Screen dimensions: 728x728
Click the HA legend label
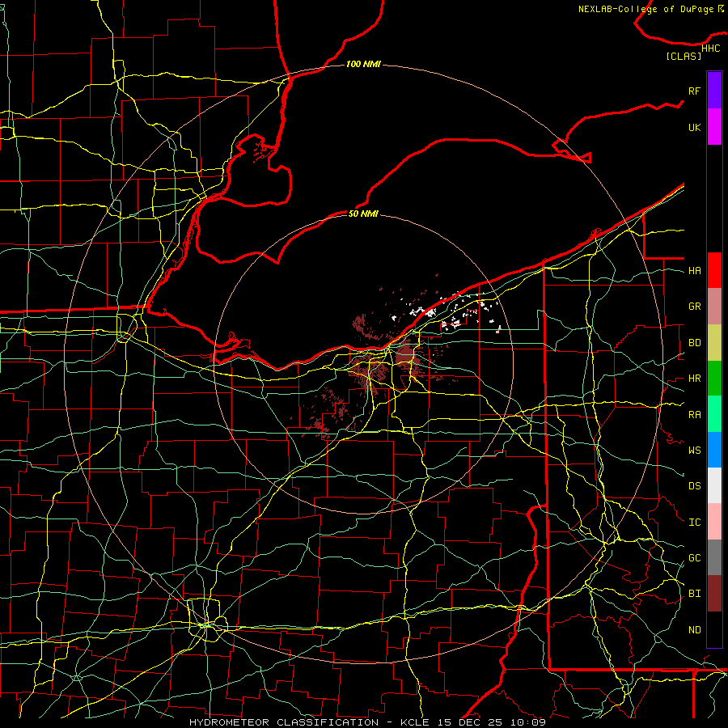695,270
